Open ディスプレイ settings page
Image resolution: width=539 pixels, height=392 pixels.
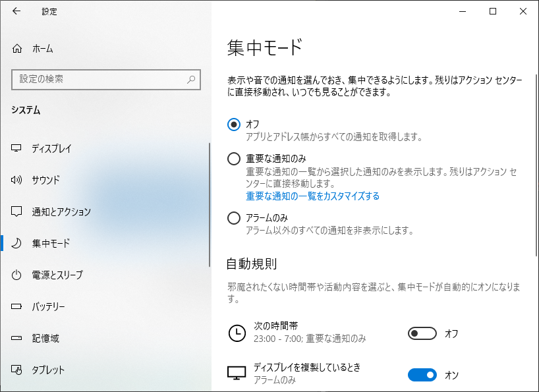105,148
